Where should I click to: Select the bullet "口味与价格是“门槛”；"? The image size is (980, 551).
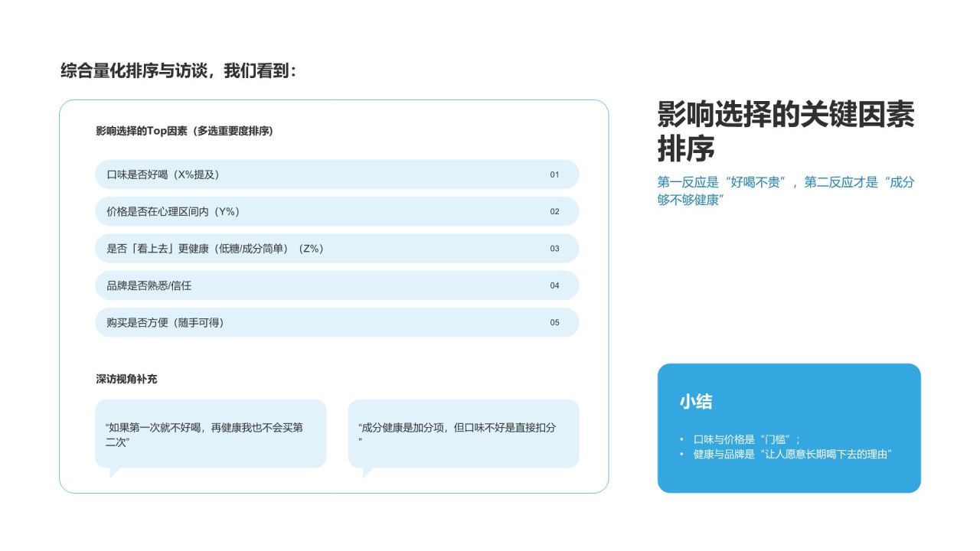tap(746, 439)
